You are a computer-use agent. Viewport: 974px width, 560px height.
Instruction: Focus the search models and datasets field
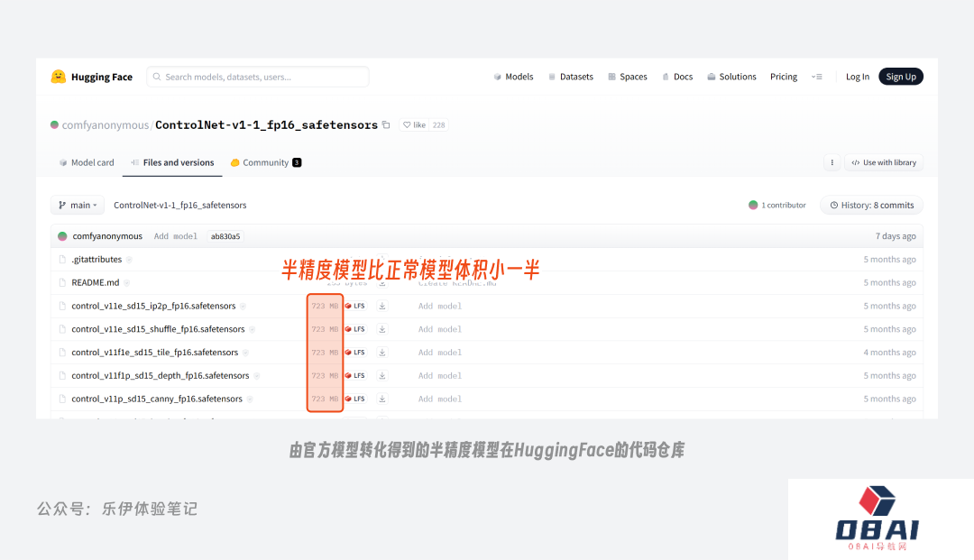point(258,77)
